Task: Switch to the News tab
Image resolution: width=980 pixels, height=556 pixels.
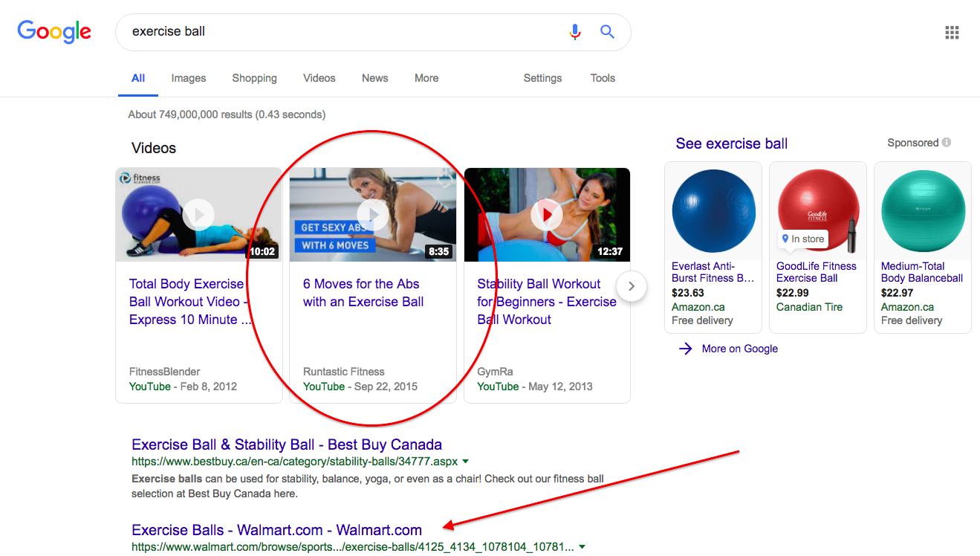Action: click(x=375, y=78)
